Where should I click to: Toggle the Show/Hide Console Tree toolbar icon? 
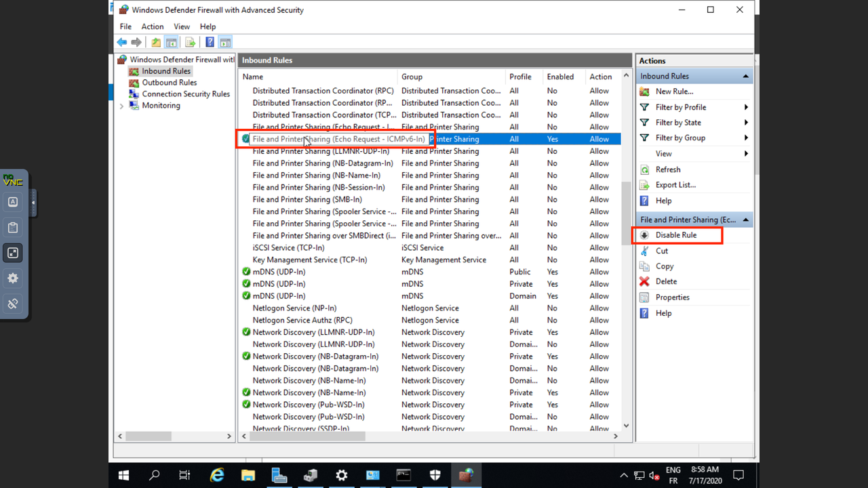[172, 42]
